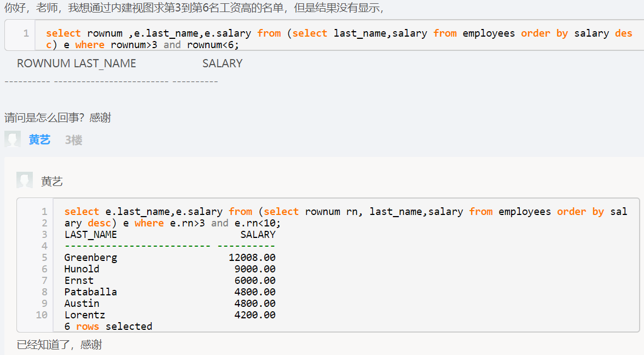Click the salary value 4200.00

click(255, 315)
